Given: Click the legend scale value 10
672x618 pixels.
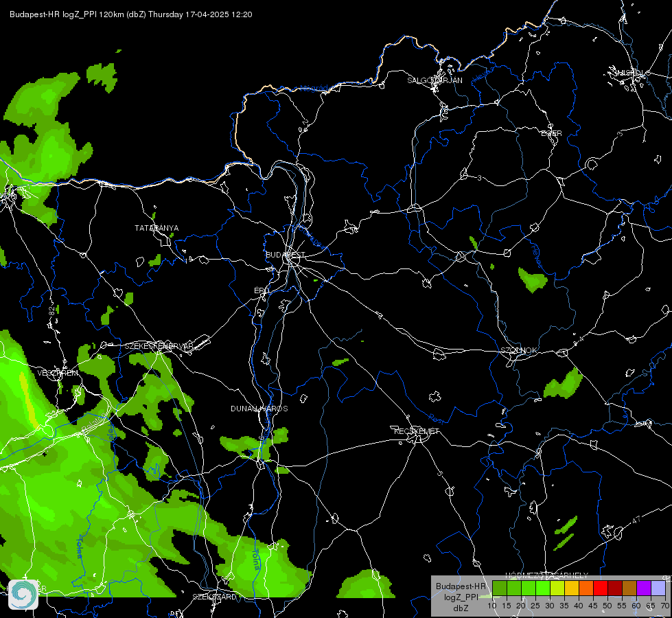Looking at the screenshot, I should [x=491, y=606].
